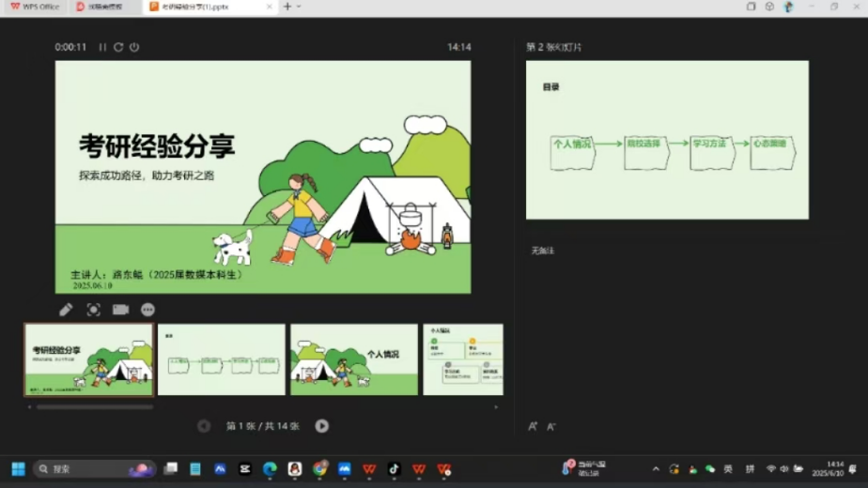This screenshot has width=868, height=488.
Task: Pause the presentation timer
Action: click(102, 47)
